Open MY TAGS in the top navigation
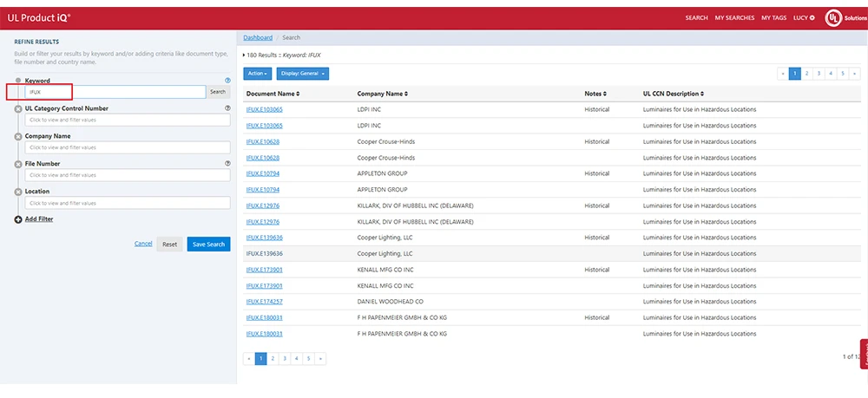The width and height of the screenshot is (868, 398). 774,17
